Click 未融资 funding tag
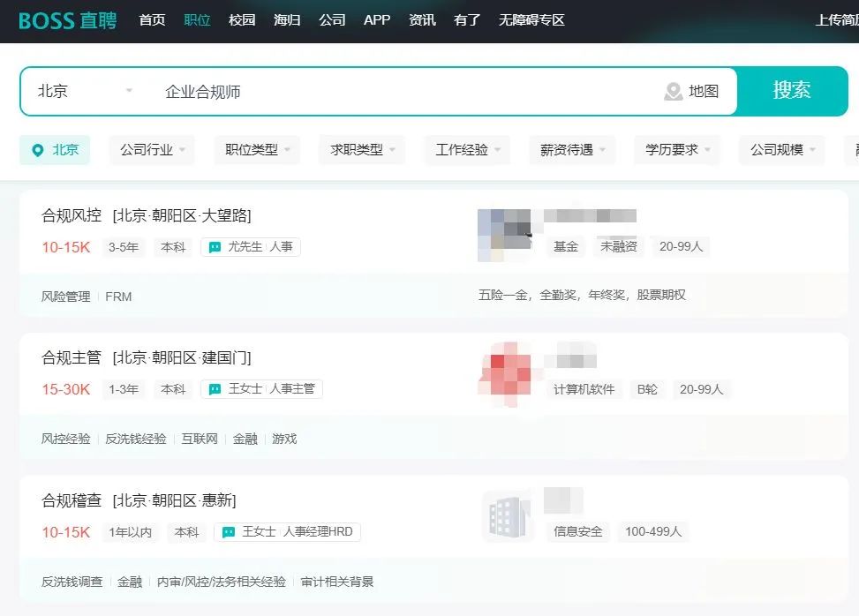 click(619, 247)
